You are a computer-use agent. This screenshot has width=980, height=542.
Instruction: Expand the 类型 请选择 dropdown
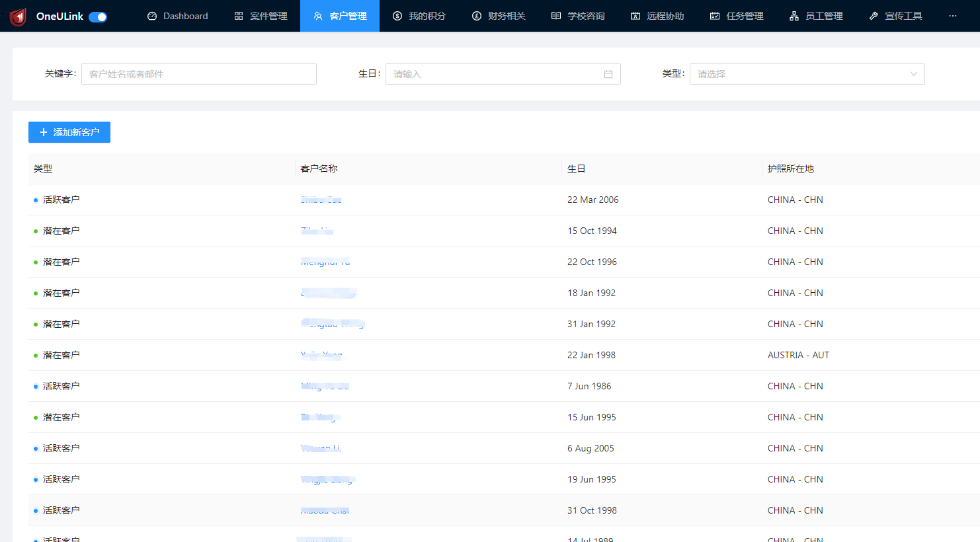pyautogui.click(x=807, y=74)
